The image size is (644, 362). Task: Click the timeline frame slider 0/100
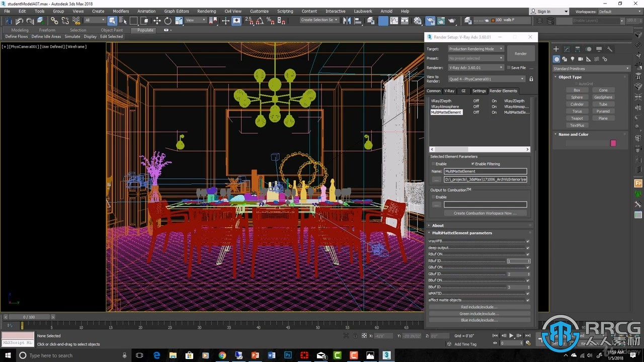pos(29,317)
